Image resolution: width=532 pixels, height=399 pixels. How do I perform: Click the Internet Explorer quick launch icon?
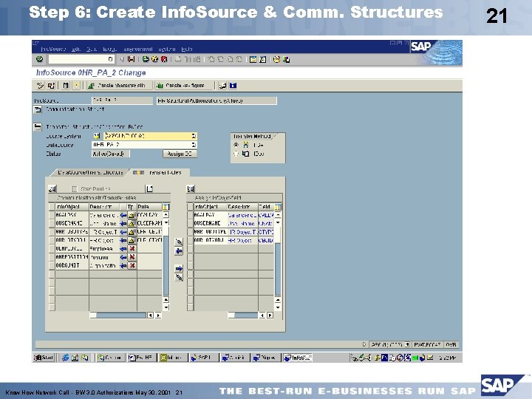pyautogui.click(x=66, y=358)
